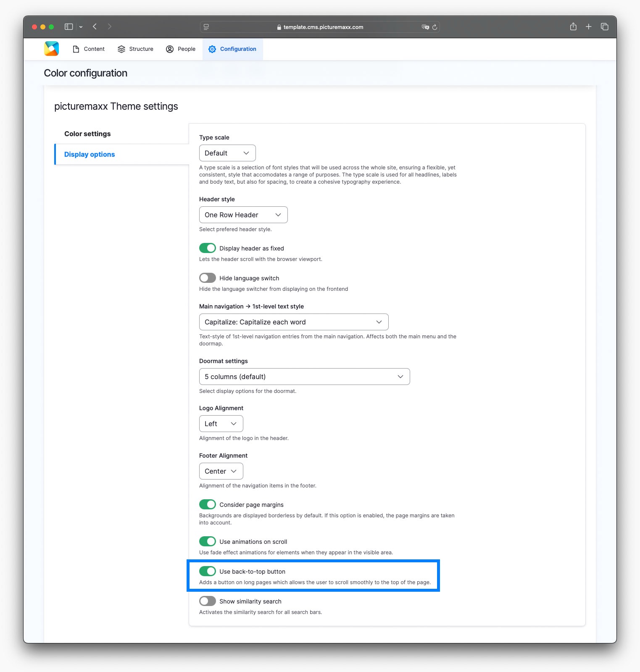The image size is (640, 672).
Task: Switch to the Color settings tab
Action: click(x=122, y=134)
